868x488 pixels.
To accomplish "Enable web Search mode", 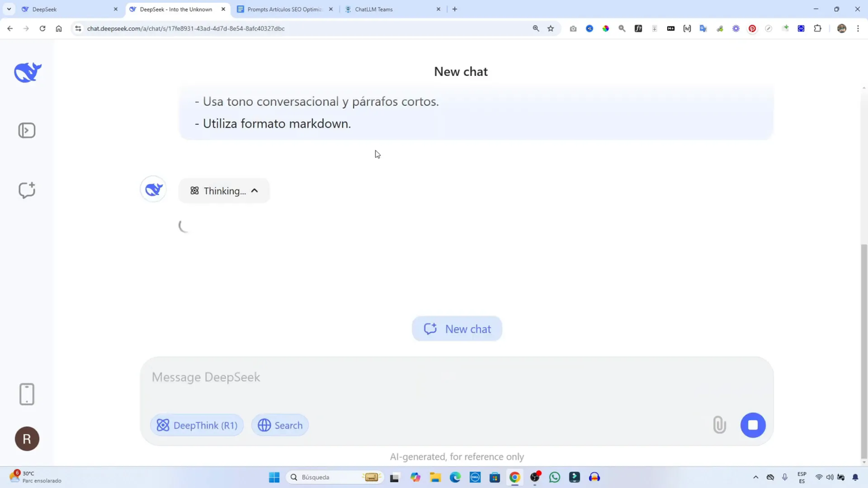I will pos(279,425).
